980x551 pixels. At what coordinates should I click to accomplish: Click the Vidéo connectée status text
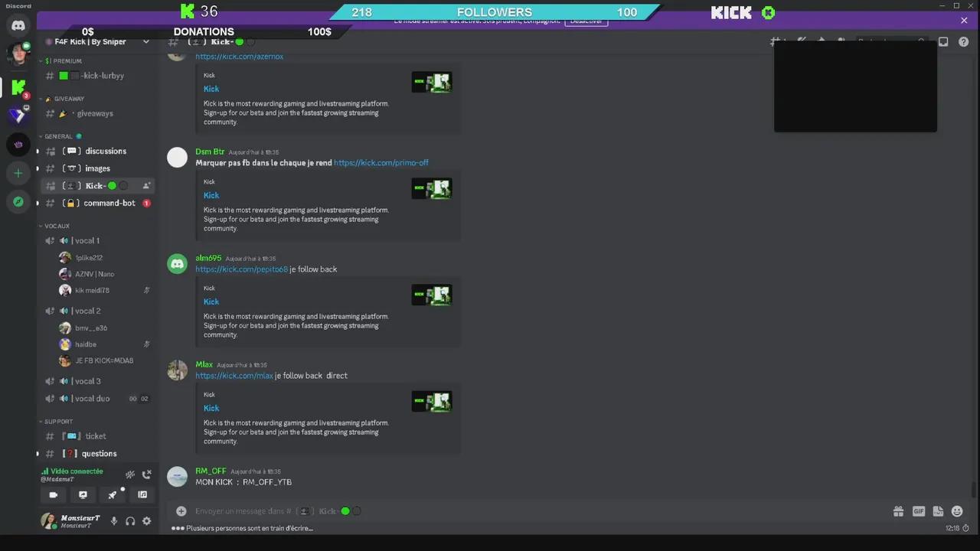[77, 471]
